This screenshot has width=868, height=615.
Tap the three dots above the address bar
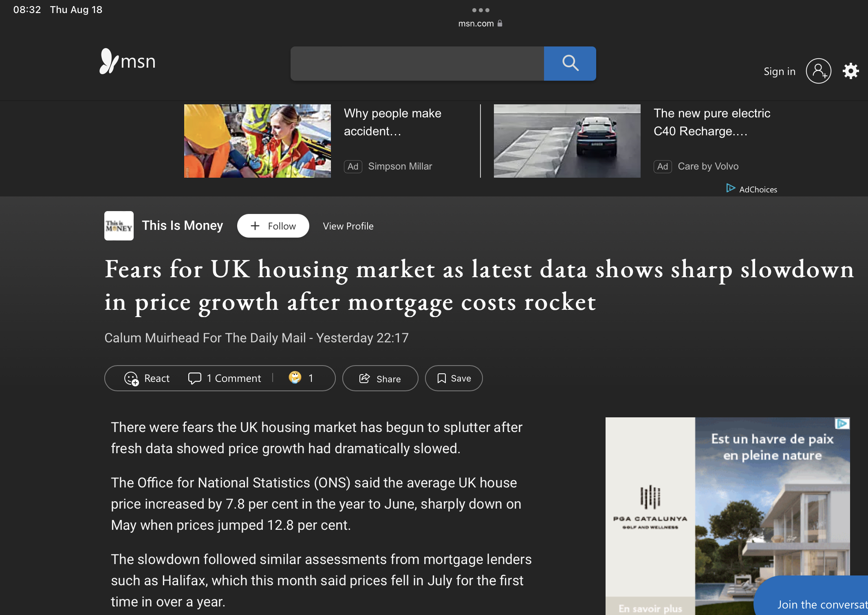pyautogui.click(x=480, y=10)
